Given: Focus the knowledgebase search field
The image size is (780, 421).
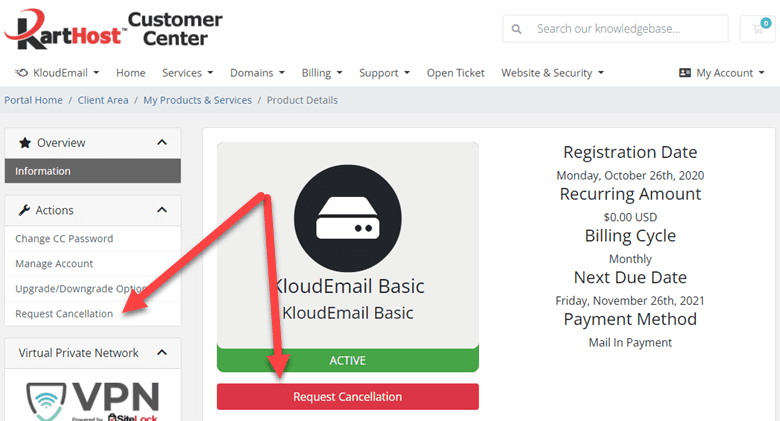Looking at the screenshot, I should click(615, 28).
